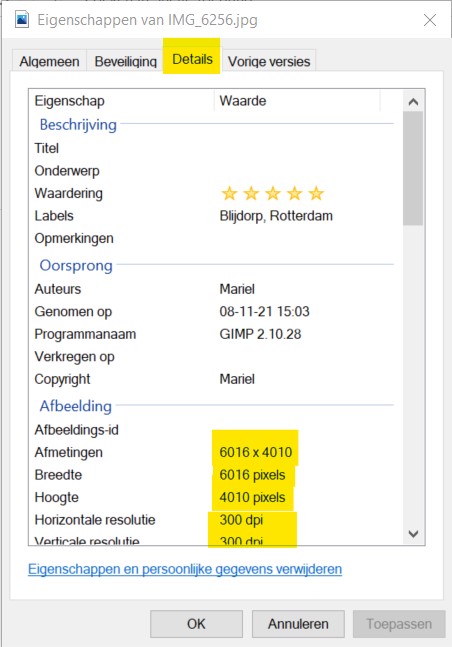Set rating to the fifth star

[316, 193]
